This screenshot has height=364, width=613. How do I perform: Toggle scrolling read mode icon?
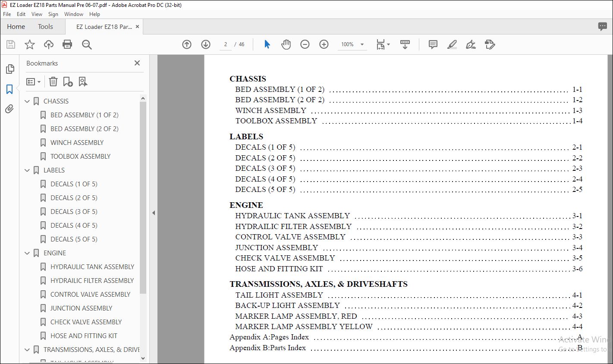point(405,44)
